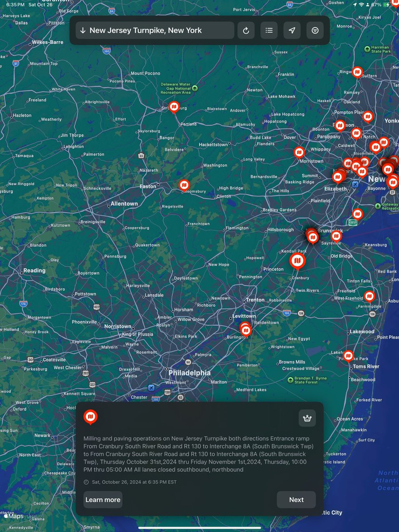Viewport: 399px width, 532px height.
Task: Tap the Newark airport icon
Action: [x=355, y=184]
